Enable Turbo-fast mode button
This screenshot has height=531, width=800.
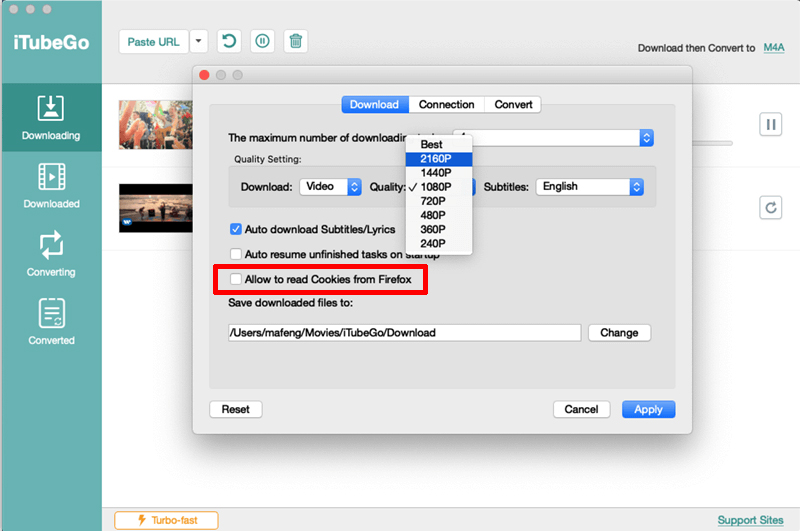point(166,520)
